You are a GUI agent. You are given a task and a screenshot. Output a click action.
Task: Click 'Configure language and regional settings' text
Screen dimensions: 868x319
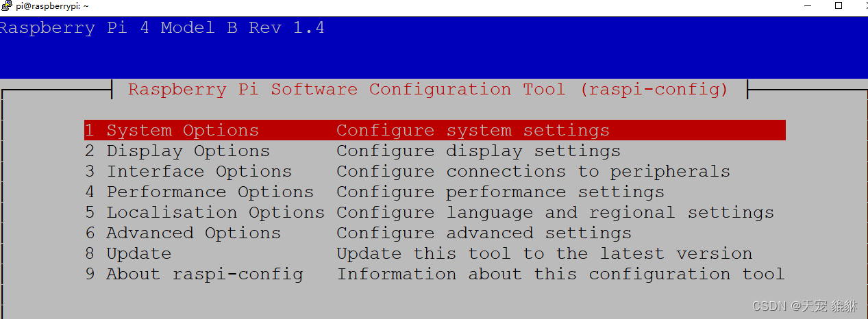point(555,212)
